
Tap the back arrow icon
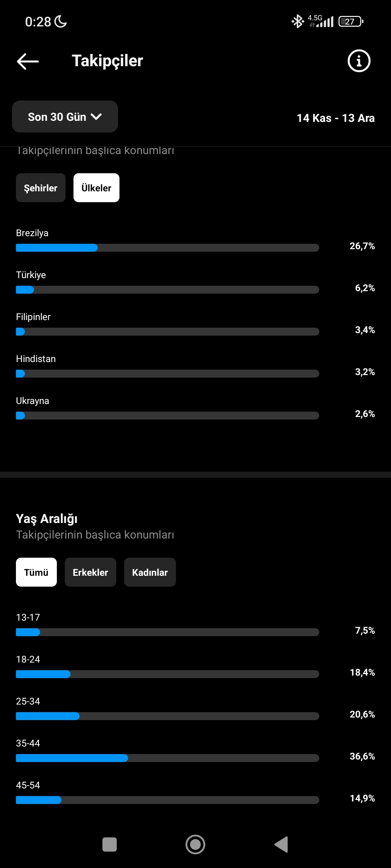[x=28, y=61]
